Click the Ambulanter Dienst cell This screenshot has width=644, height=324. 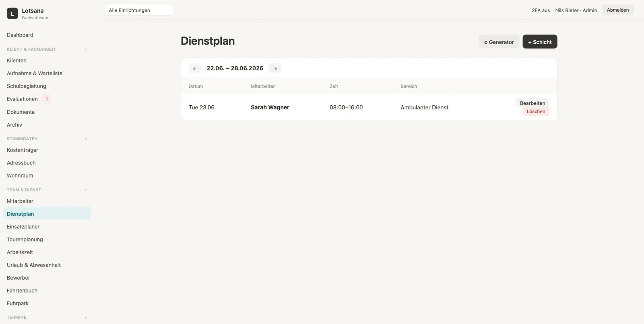tap(424, 107)
